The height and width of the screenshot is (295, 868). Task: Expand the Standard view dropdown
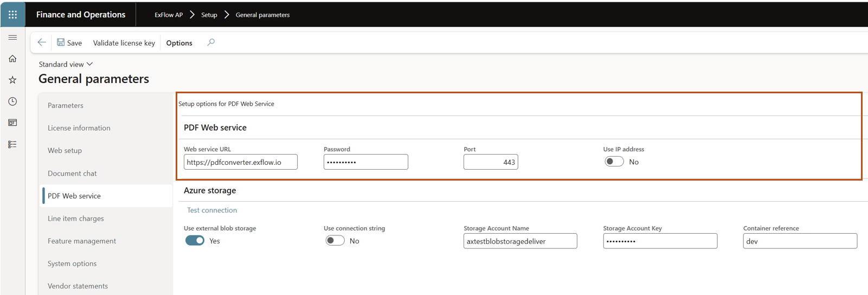pos(66,64)
